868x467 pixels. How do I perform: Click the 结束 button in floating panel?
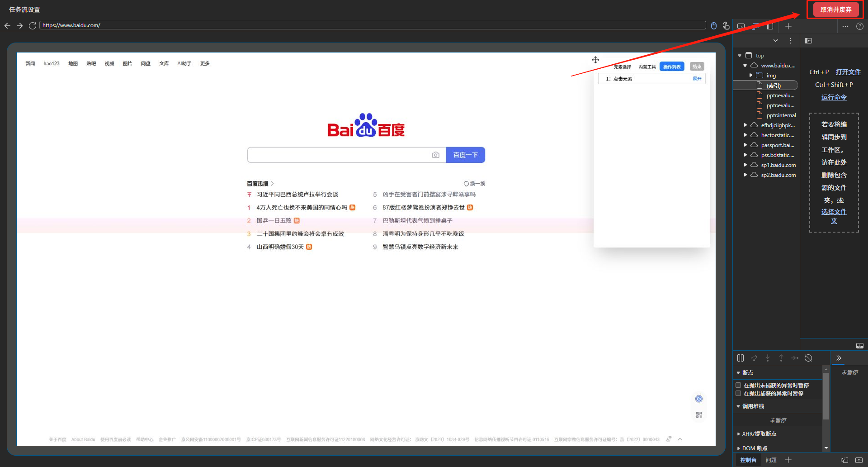coord(697,67)
